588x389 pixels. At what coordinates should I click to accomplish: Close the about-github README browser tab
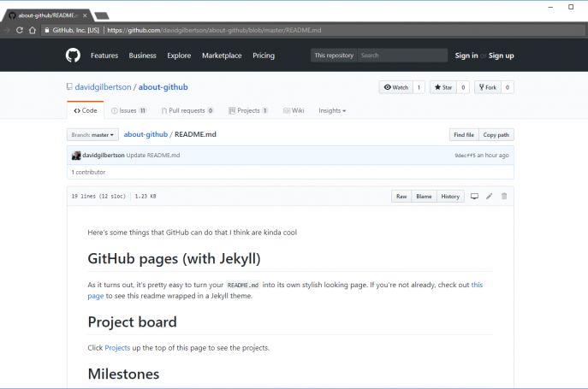[x=85, y=15]
